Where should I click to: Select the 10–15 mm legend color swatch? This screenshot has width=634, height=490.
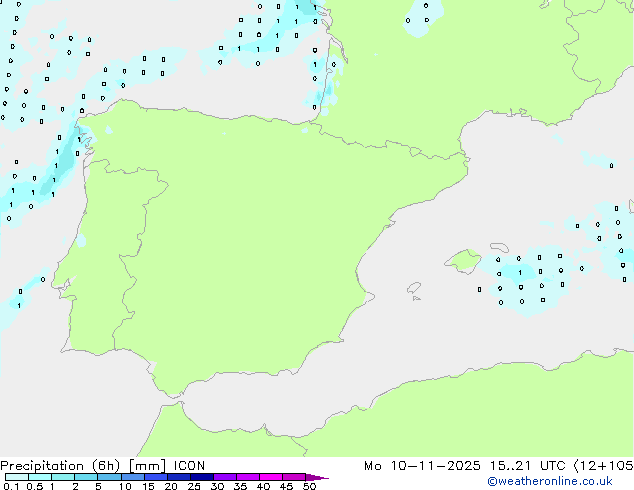tap(132, 477)
